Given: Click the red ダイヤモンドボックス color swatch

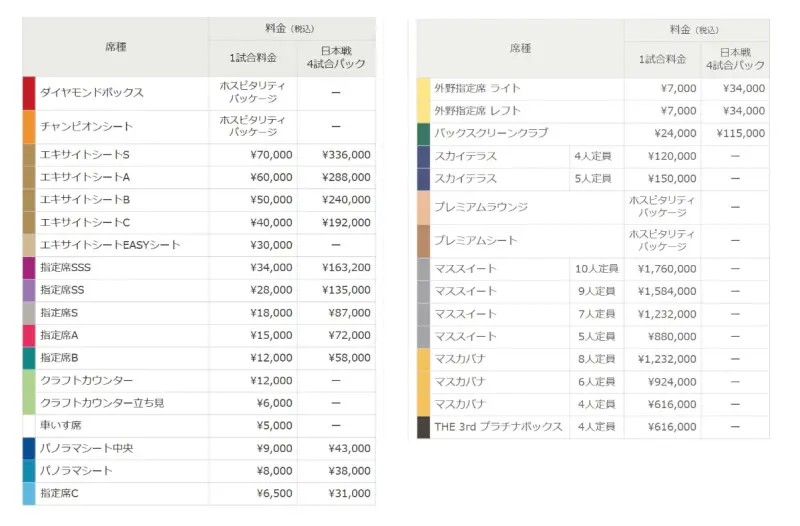Looking at the screenshot, I should (x=29, y=93).
